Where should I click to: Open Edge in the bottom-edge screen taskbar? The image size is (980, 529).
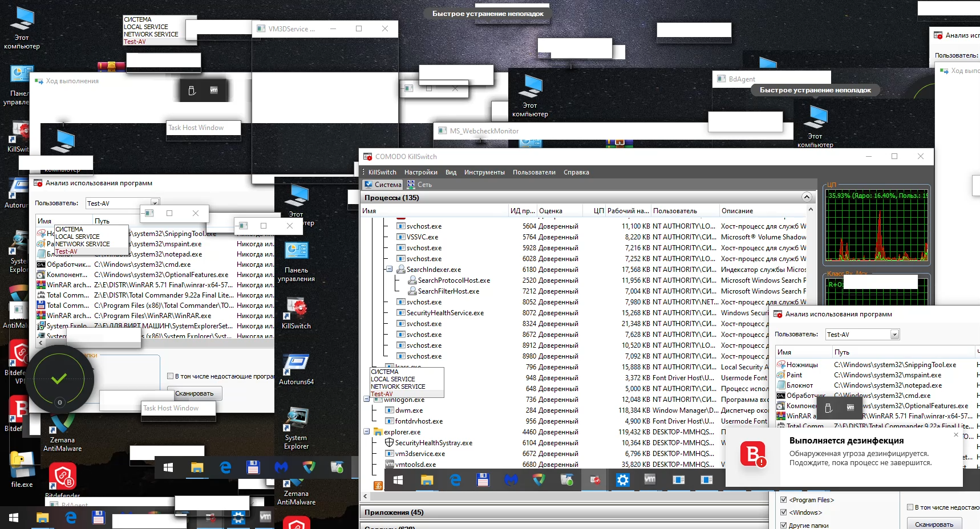click(x=71, y=518)
